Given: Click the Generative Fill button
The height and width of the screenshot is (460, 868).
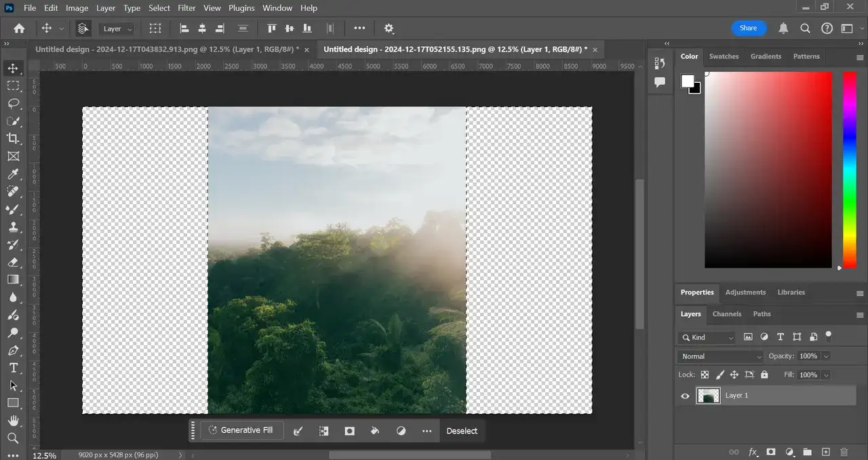Looking at the screenshot, I should point(241,430).
